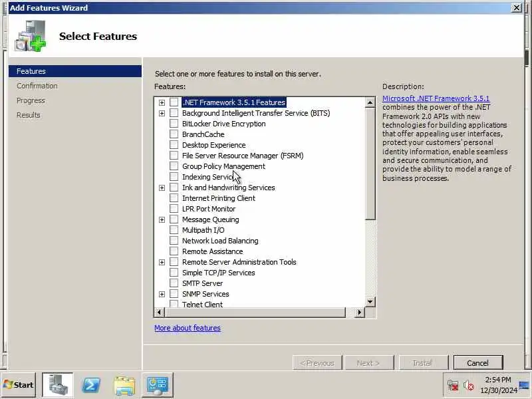Check the Background Intelligent Transfer Service box
Image resolution: width=532 pixels, height=399 pixels.
(174, 112)
